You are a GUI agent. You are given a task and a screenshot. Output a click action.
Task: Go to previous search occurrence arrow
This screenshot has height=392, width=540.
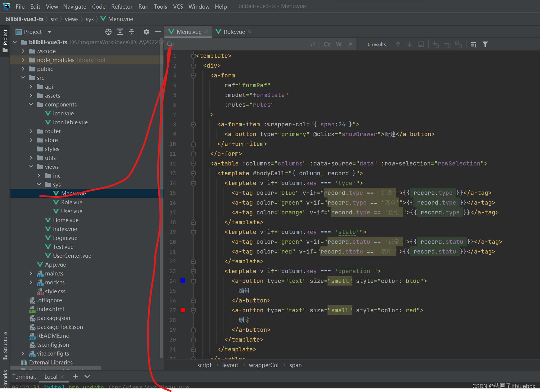pos(398,44)
